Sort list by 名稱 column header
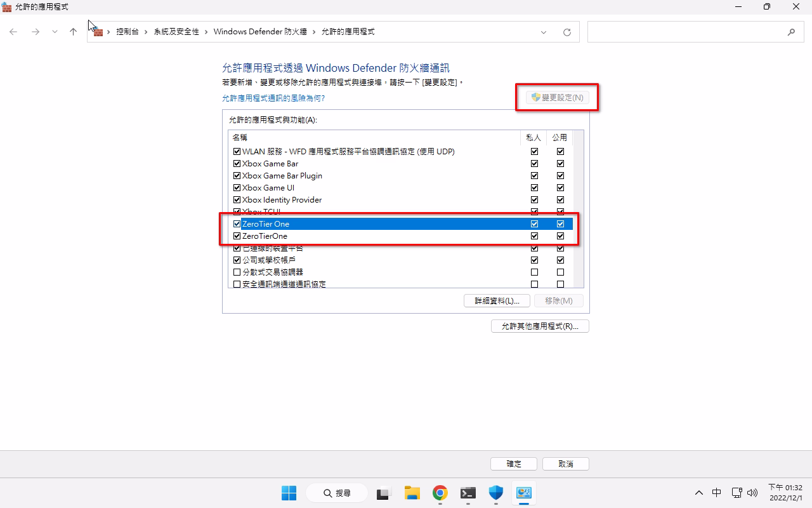The image size is (812, 508). pos(374,137)
